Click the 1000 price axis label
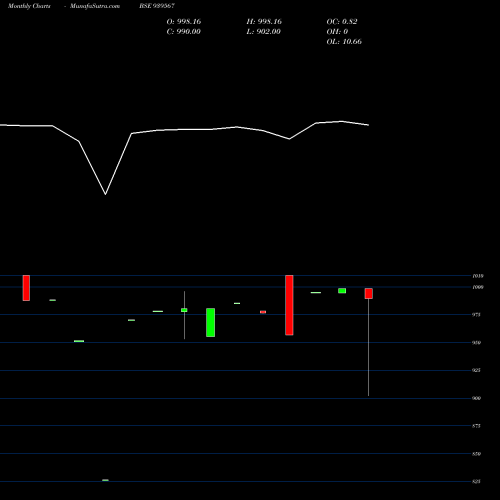500x500 pixels. pos(478,287)
